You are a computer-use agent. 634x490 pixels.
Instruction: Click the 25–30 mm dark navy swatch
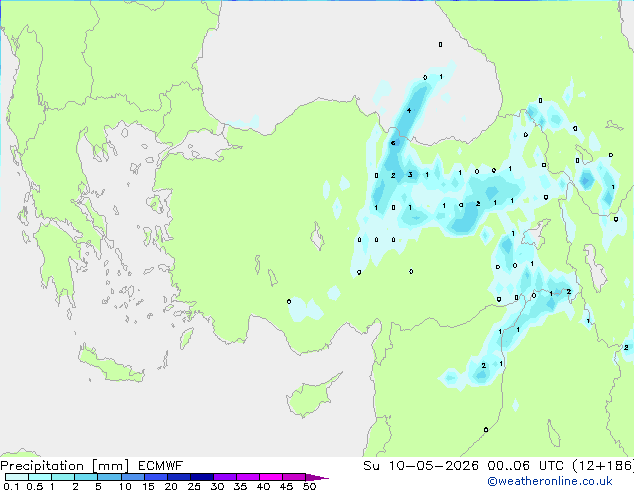coord(202,477)
